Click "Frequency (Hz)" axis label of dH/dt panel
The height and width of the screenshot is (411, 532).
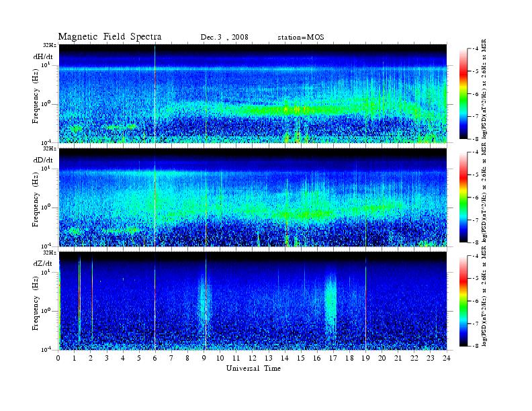coord(36,96)
